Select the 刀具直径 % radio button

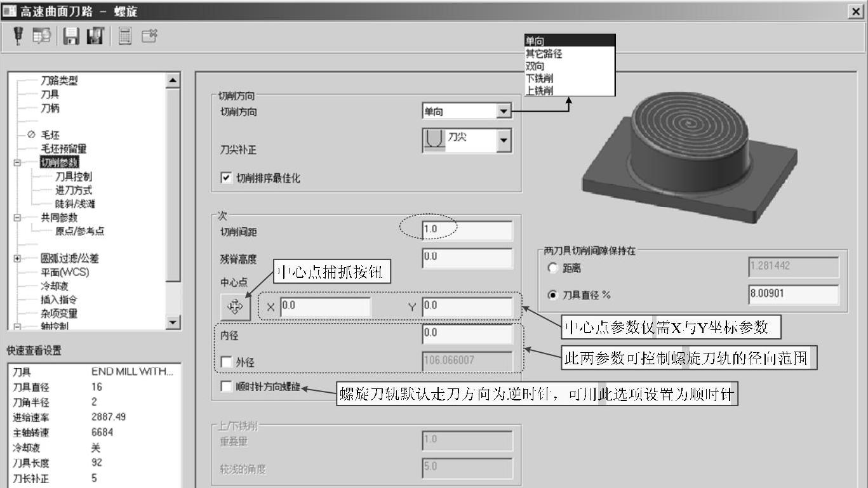(x=552, y=294)
